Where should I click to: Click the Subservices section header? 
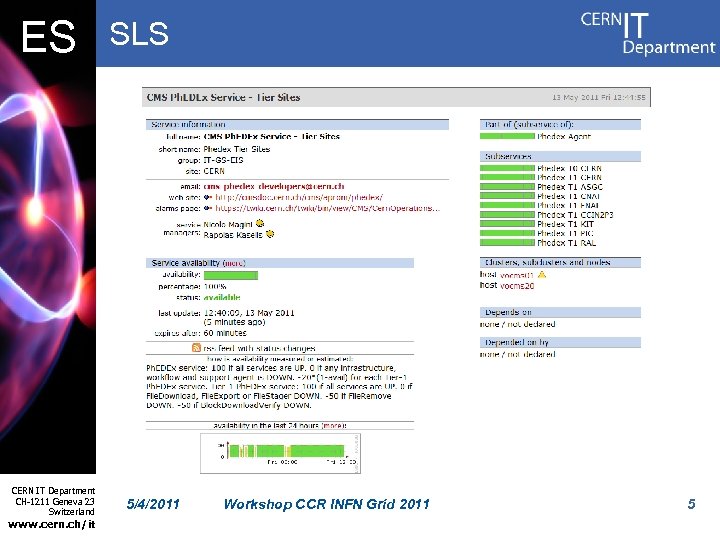[x=560, y=157]
